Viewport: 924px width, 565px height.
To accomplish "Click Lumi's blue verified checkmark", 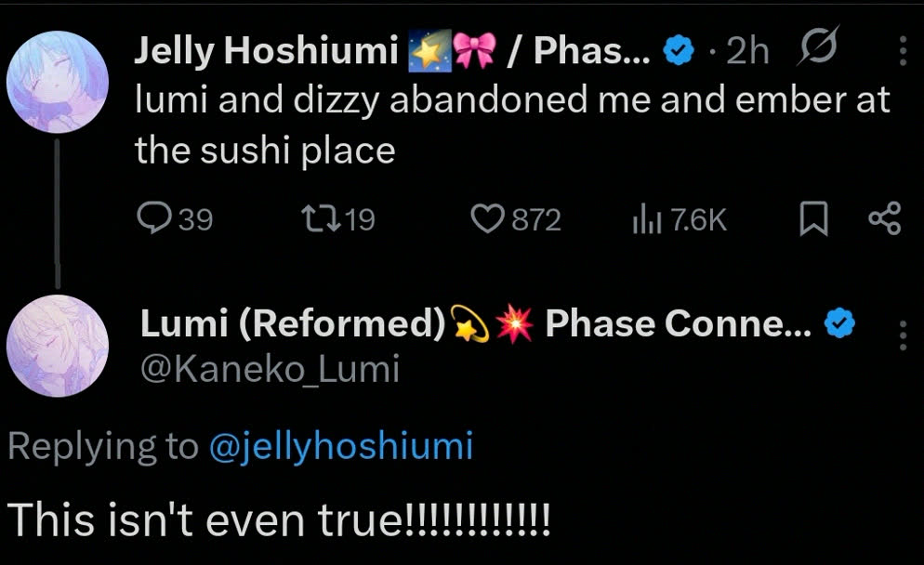I will pos(840,323).
